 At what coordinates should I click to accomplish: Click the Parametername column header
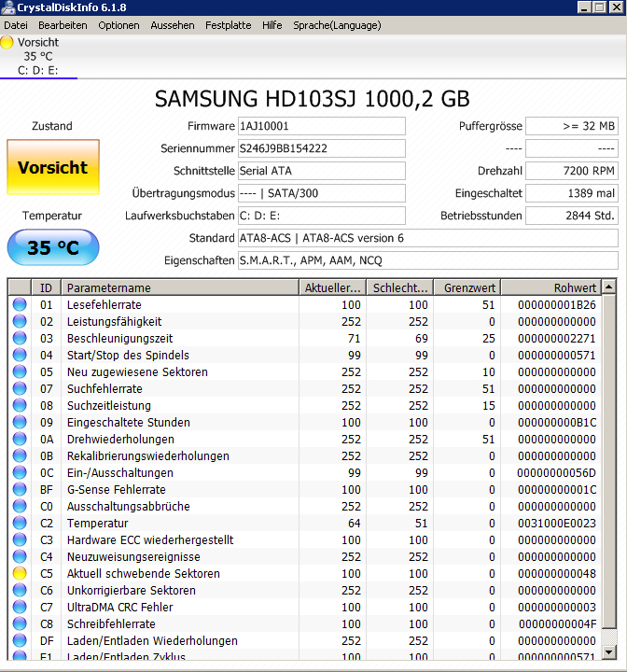point(180,287)
